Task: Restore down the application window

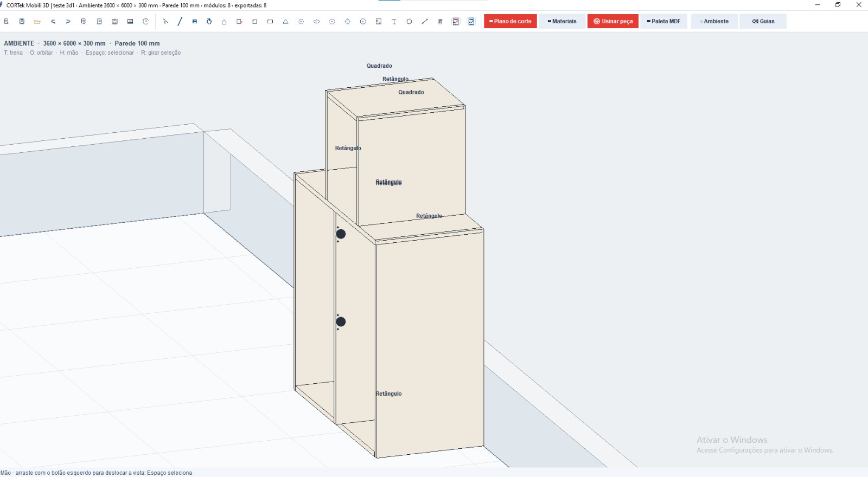Action: click(x=838, y=5)
